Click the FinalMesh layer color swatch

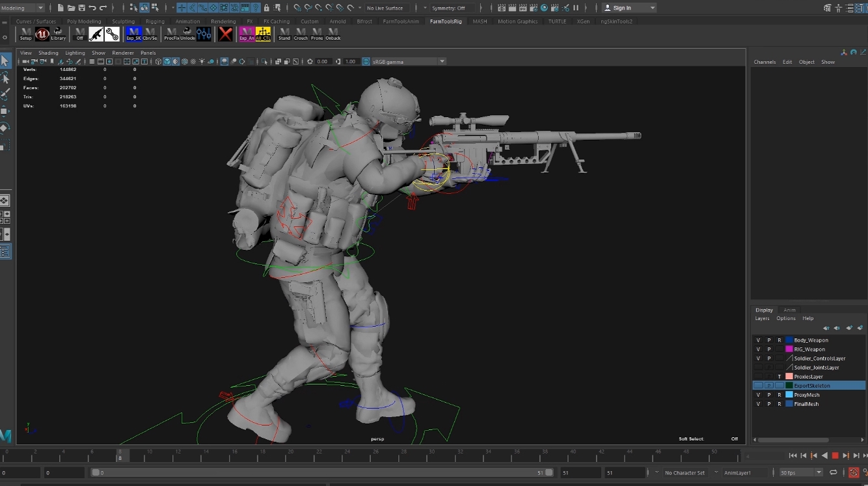tap(789, 404)
